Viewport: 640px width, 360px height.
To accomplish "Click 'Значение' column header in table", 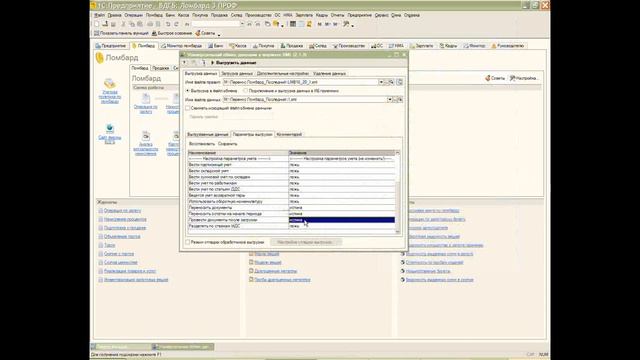I will point(342,153).
